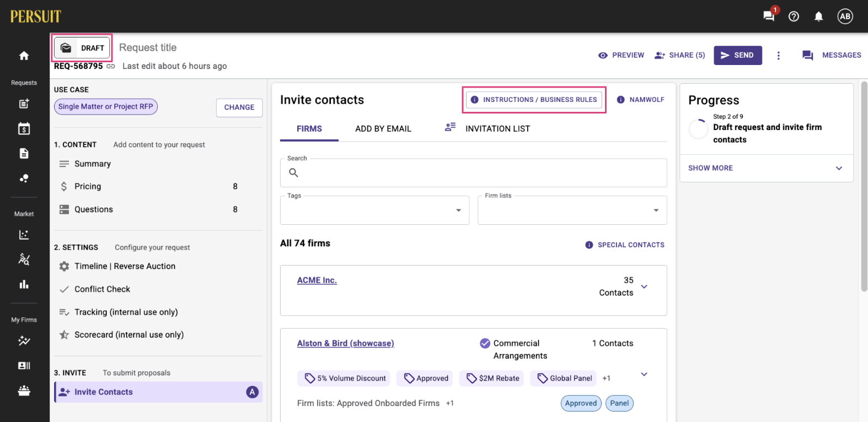
Task: Open the calendar pricing icon in sidebar
Action: point(24,128)
